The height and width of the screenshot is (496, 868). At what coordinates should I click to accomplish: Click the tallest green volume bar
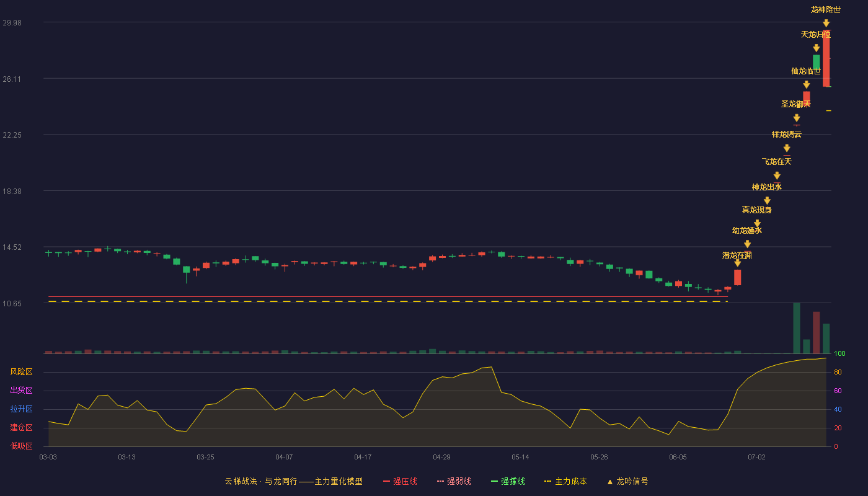tap(796, 328)
